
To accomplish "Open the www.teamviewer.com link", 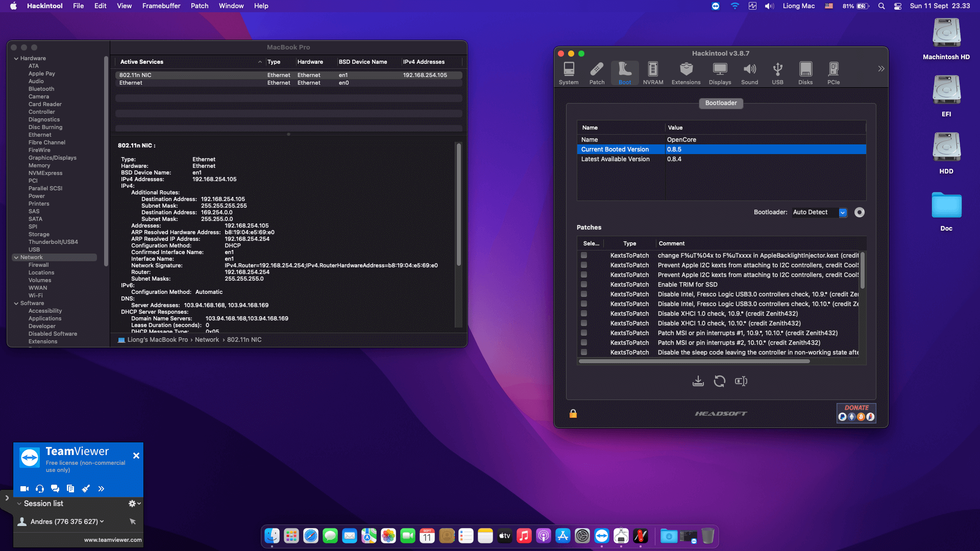I will click(x=113, y=540).
